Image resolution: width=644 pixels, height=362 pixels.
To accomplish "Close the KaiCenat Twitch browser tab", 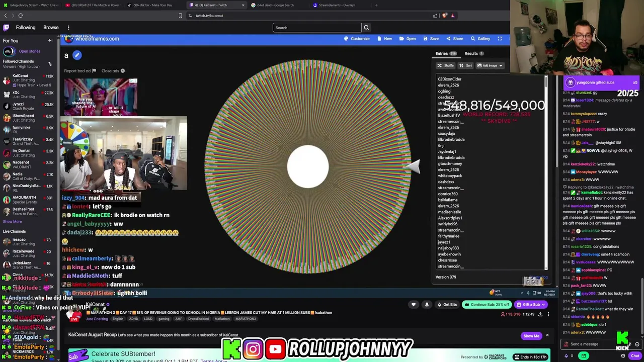I will (x=243, y=5).
